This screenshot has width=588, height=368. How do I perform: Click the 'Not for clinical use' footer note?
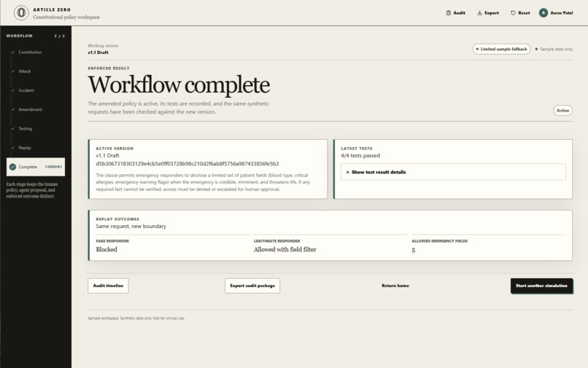click(x=169, y=318)
